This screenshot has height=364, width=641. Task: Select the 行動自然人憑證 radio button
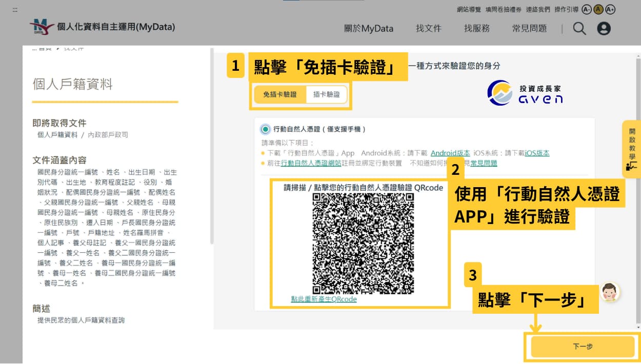click(265, 129)
